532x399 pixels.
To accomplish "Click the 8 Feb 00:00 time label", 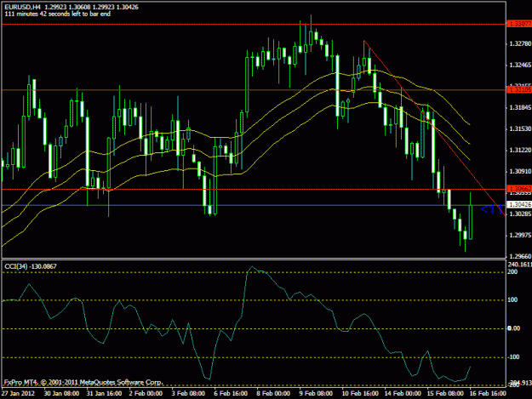I will 273,393.
